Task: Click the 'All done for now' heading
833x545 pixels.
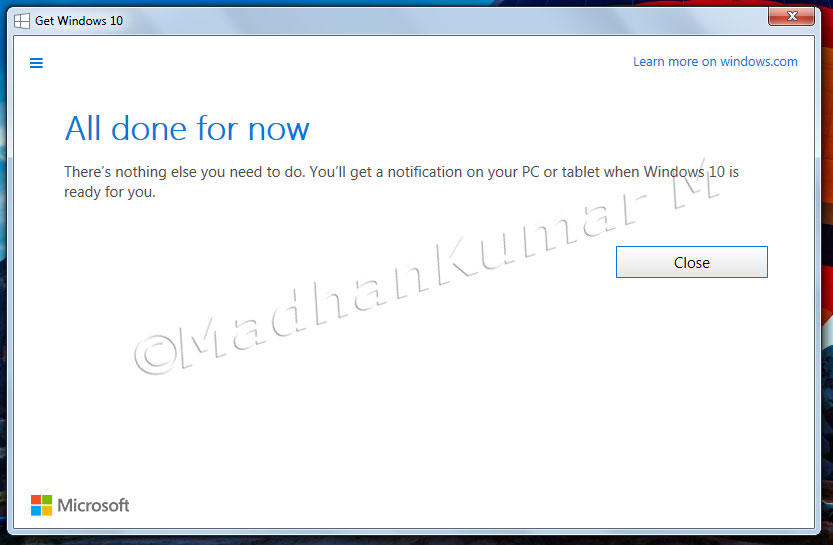Action: click(x=187, y=129)
